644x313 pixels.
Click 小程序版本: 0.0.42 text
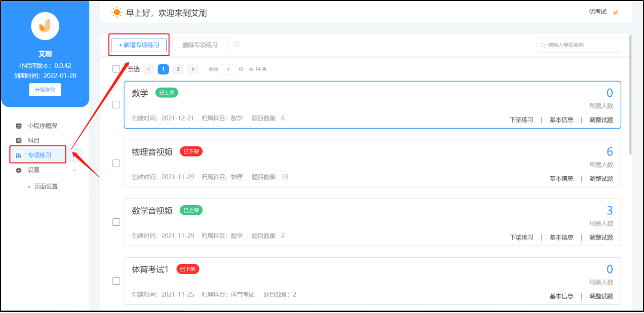45,65
